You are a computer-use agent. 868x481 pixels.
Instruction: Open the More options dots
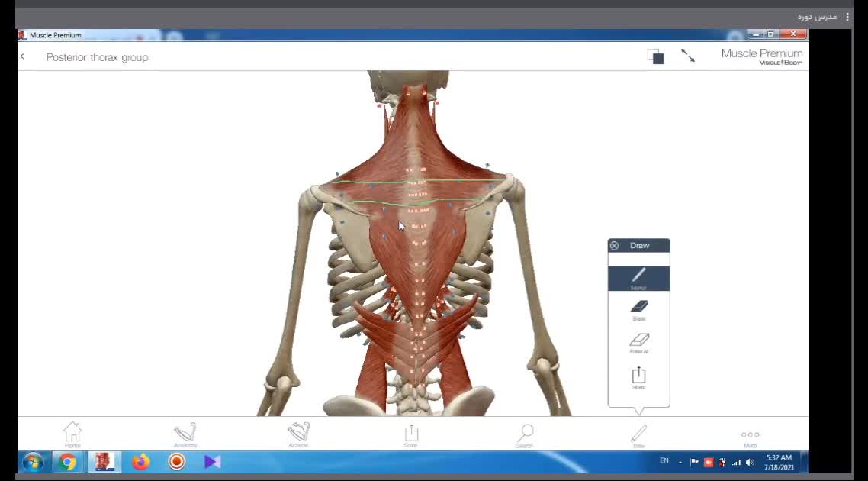pyautogui.click(x=750, y=437)
